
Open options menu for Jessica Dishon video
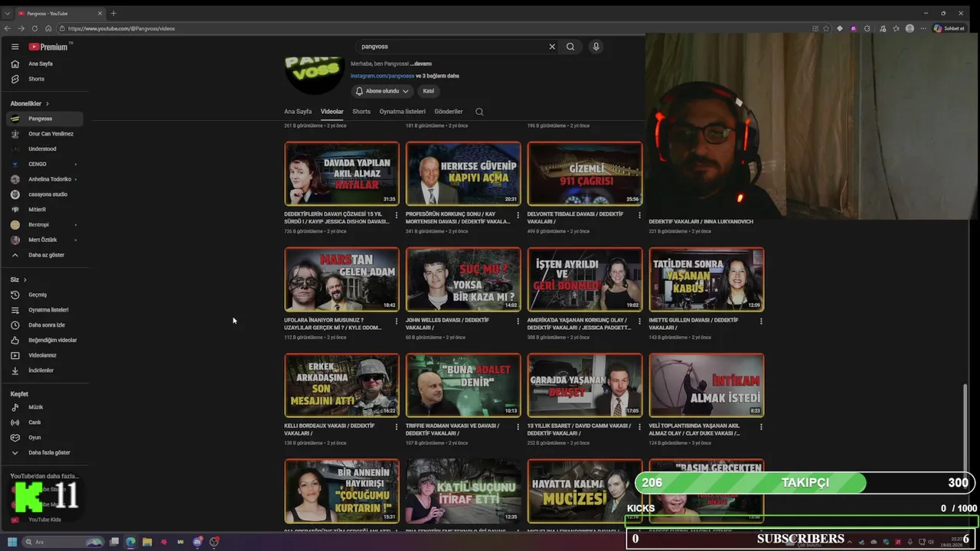(396, 216)
